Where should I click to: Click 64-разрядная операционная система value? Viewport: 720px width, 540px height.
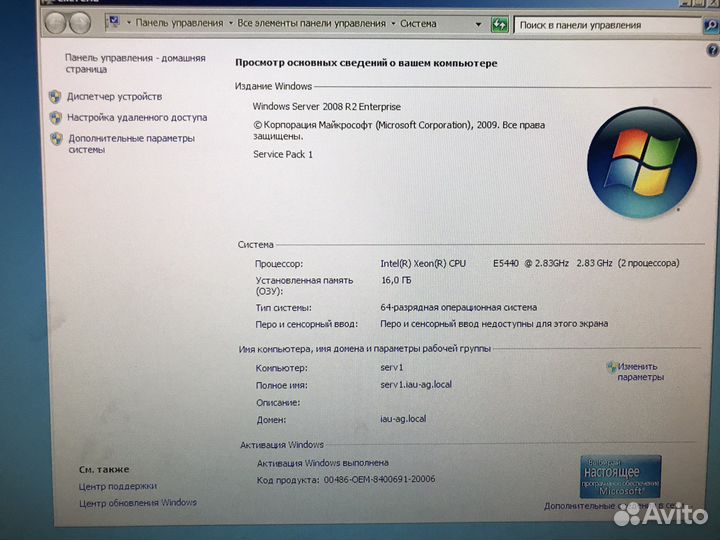pos(458,307)
